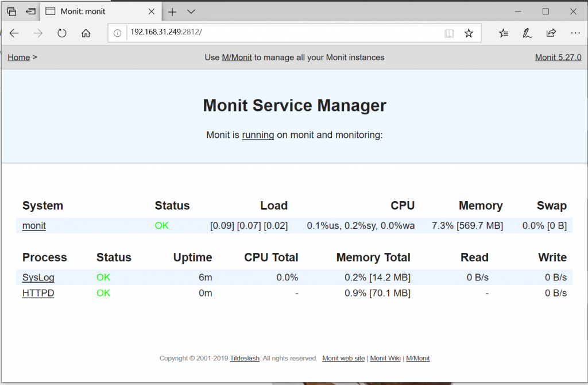This screenshot has width=588, height=385.
Task: Open the Monit web site link
Action: point(343,359)
